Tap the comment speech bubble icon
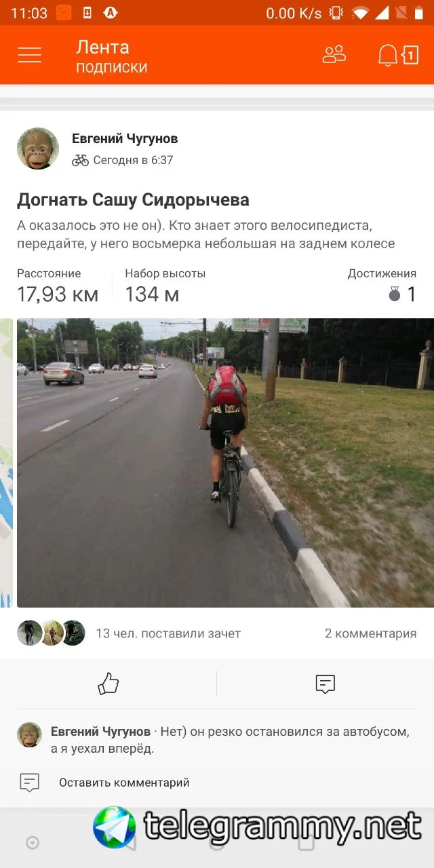The width and height of the screenshot is (434, 868). (x=325, y=684)
